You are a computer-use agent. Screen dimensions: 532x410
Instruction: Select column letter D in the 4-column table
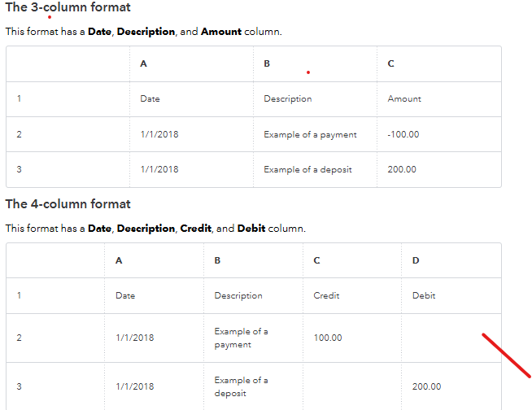416,260
